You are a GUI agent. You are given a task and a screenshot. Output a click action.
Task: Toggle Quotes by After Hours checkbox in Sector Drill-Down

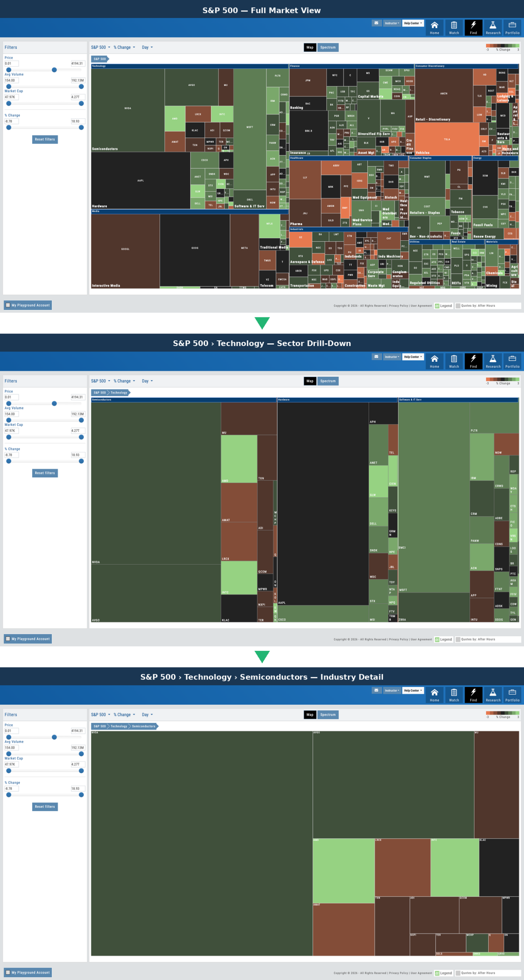point(458,639)
